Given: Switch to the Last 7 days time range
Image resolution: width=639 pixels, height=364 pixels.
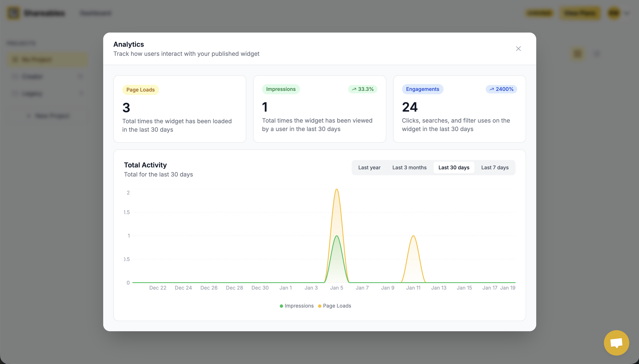Looking at the screenshot, I should click(x=495, y=167).
